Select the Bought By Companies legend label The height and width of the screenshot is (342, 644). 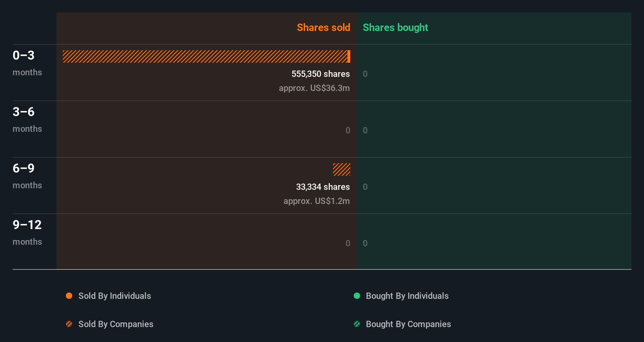click(x=408, y=324)
